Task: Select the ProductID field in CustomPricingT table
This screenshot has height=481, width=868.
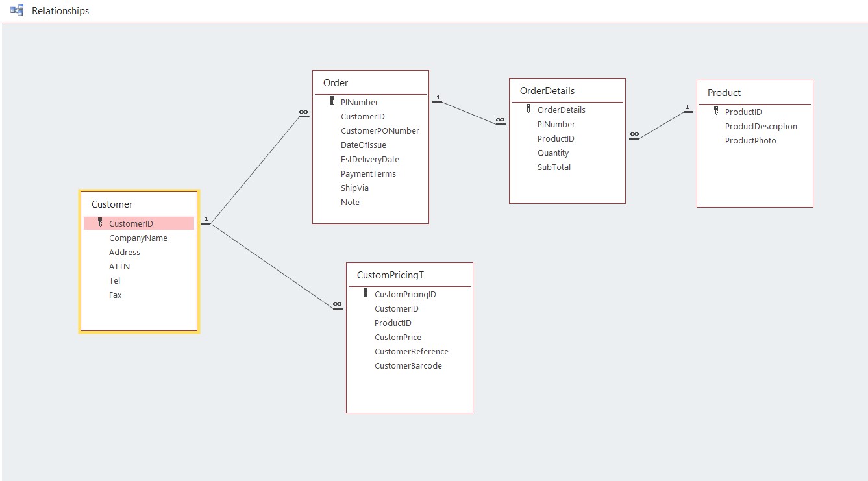Action: [393, 323]
